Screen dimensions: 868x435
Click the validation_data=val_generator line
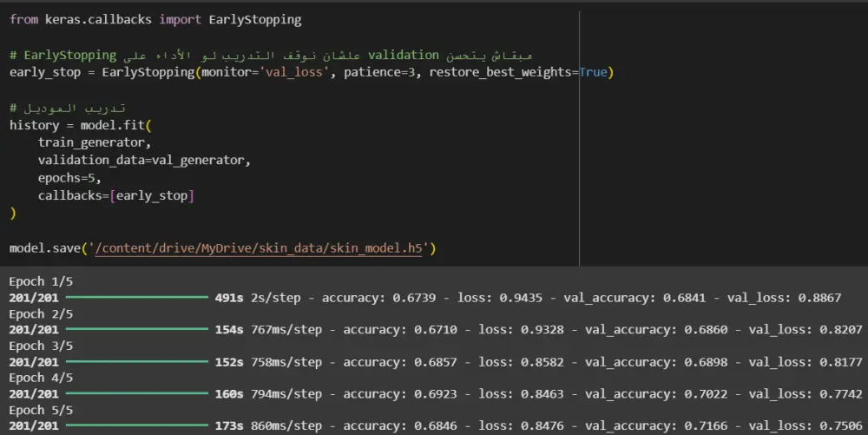[143, 161]
